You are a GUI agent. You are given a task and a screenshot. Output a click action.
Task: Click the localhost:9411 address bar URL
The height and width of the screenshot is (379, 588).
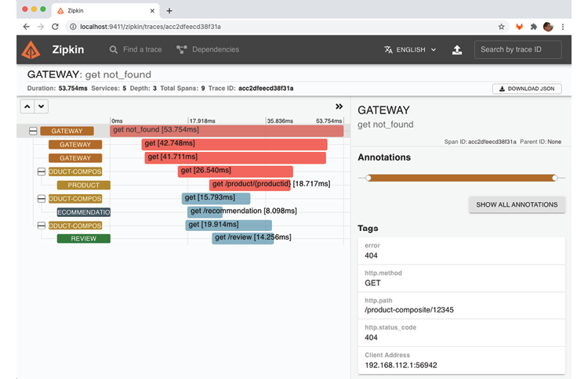[151, 27]
